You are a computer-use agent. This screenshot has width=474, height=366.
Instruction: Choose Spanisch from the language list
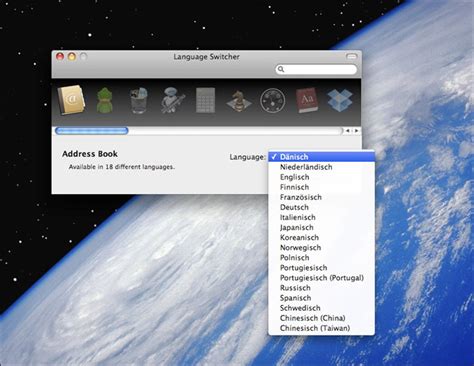click(321, 298)
